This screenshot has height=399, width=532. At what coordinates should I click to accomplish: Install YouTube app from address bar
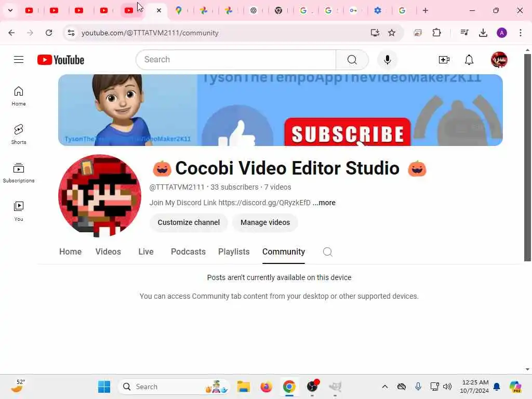tap(375, 33)
